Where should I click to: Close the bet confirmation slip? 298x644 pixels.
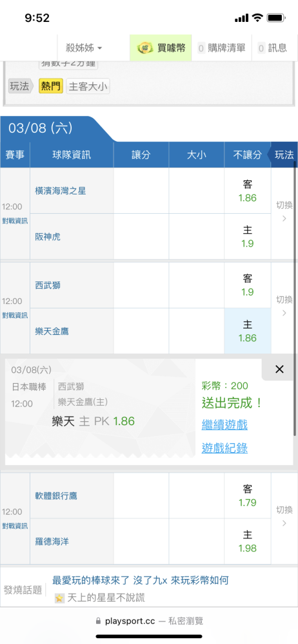tap(279, 369)
